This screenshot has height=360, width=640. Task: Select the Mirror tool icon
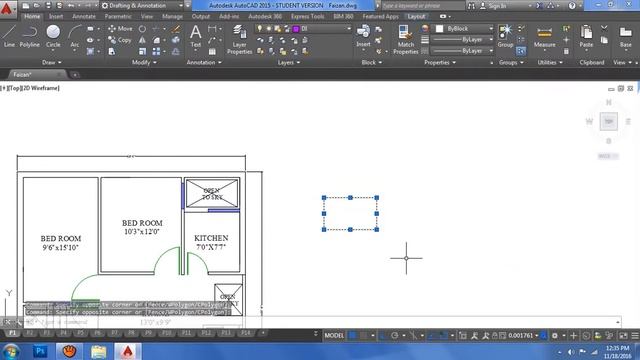click(x=142, y=40)
